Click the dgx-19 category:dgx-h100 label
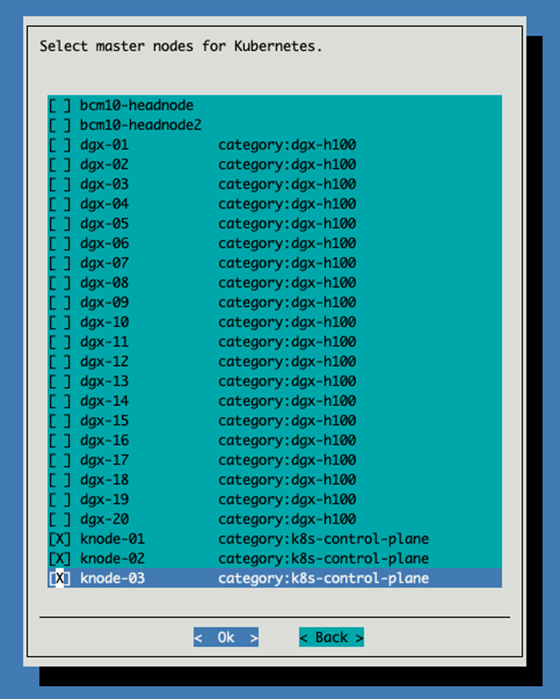This screenshot has height=700, width=560. (287, 499)
